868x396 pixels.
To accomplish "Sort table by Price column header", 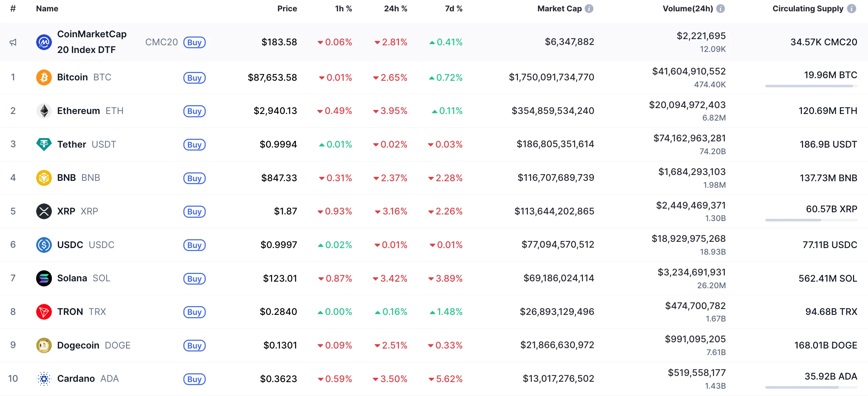I will coord(287,9).
